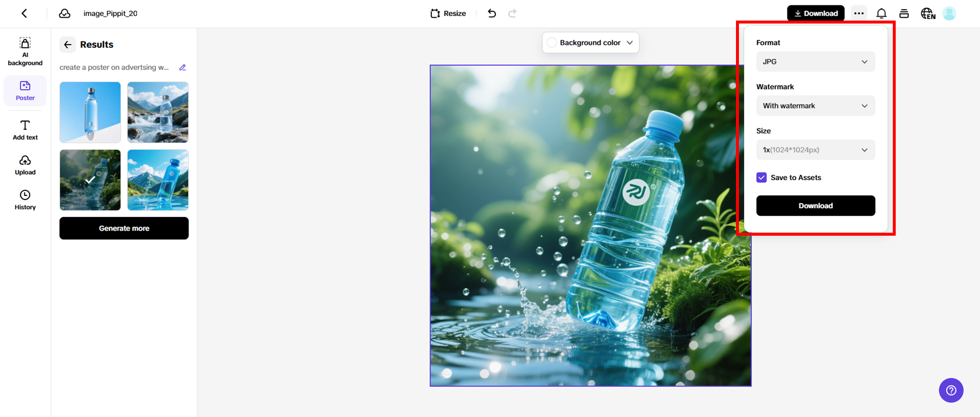Choose the Add text tool
The height and width of the screenshot is (417, 980).
25,130
